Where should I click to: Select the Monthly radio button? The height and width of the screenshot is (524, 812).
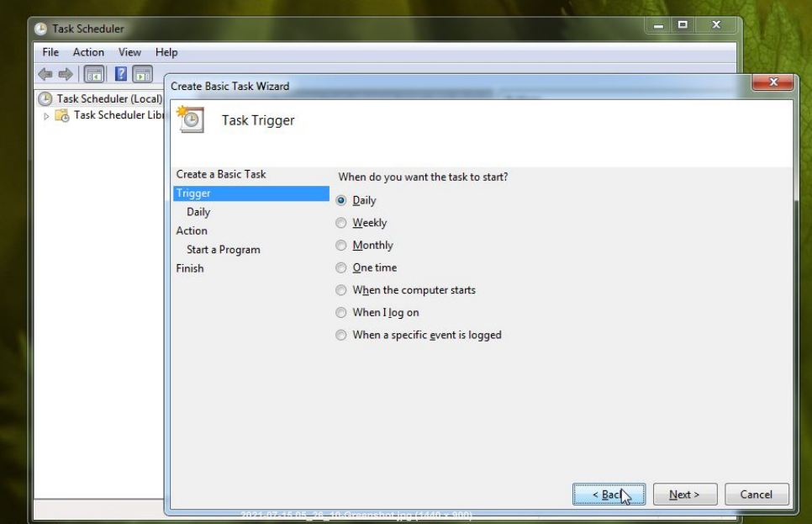pyautogui.click(x=340, y=245)
